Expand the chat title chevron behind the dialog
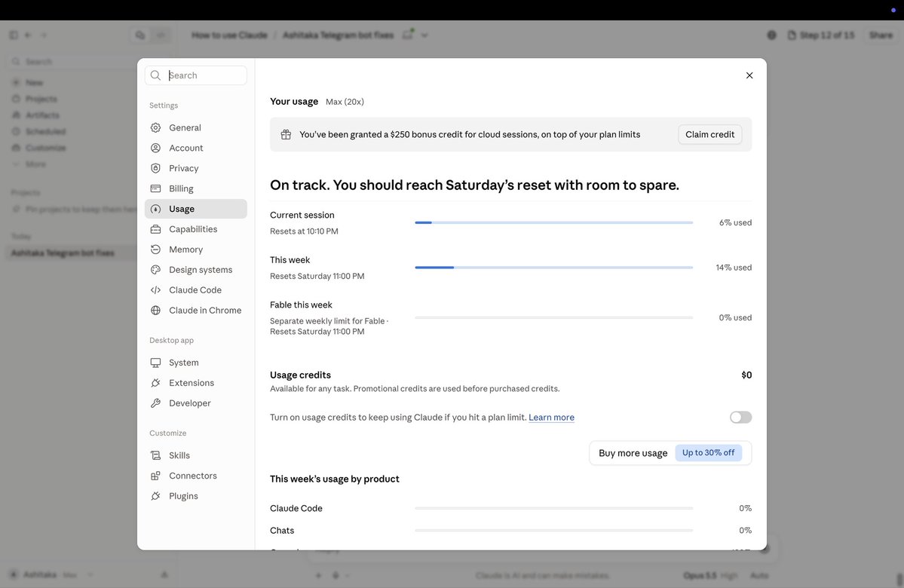The height and width of the screenshot is (588, 904). pos(424,35)
